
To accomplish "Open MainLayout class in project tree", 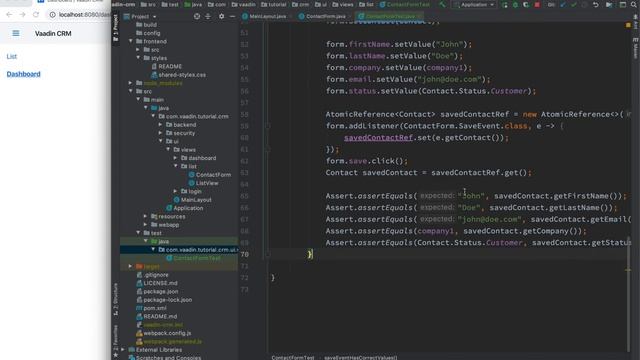I will click(x=193, y=200).
